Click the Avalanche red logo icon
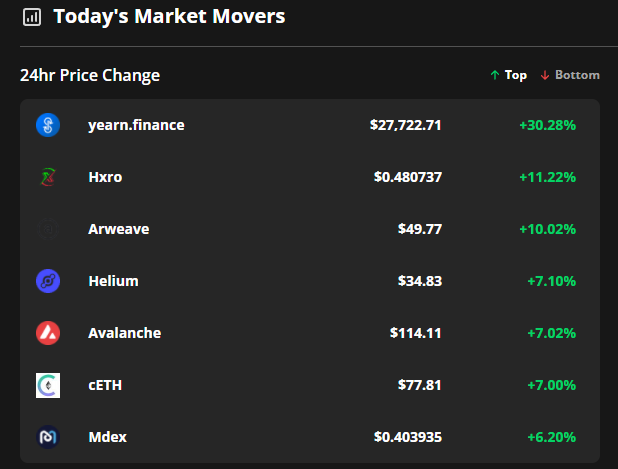The width and height of the screenshot is (618, 469). point(48,333)
